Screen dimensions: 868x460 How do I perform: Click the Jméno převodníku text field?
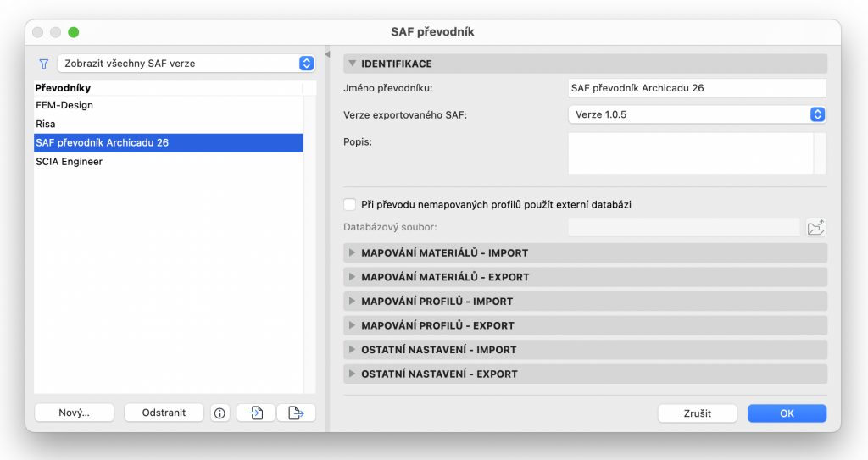(x=697, y=88)
